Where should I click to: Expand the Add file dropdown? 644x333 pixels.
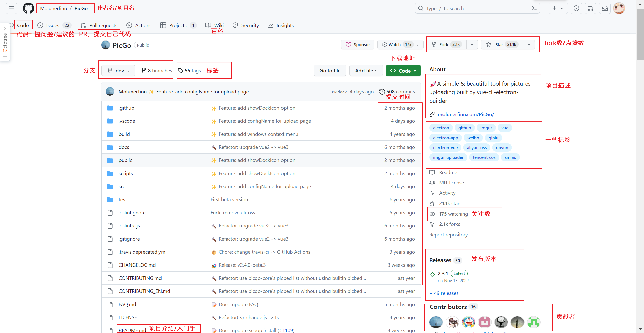click(x=366, y=71)
